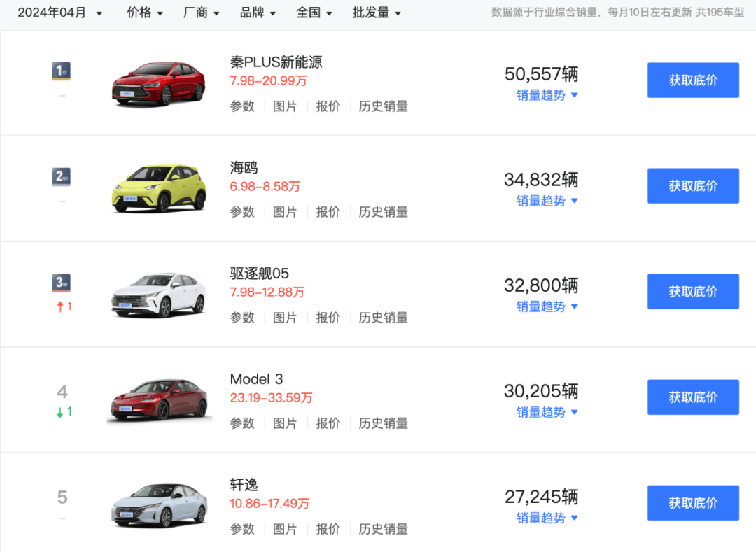Expand 销量趋势 for 秦PLUS新能源

click(x=547, y=95)
